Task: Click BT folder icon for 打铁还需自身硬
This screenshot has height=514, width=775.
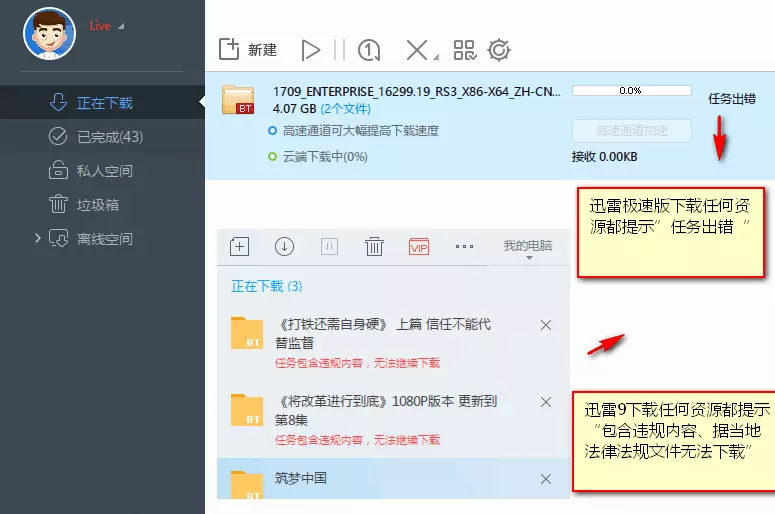Action: (247, 334)
